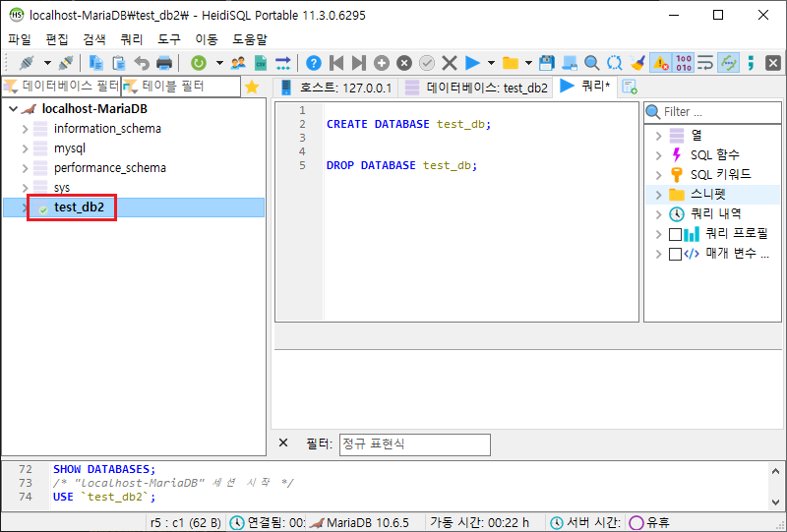Screen dimensions: 787x532
Task: Refresh with the green circular arrow icon
Action: point(199,63)
